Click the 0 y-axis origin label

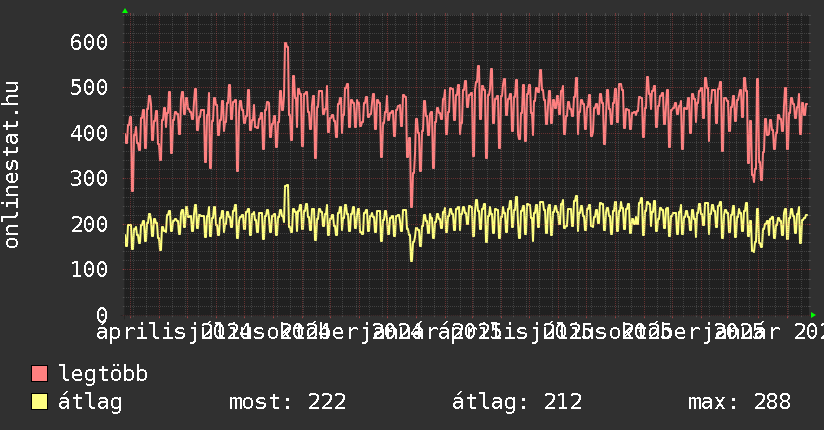102,314
